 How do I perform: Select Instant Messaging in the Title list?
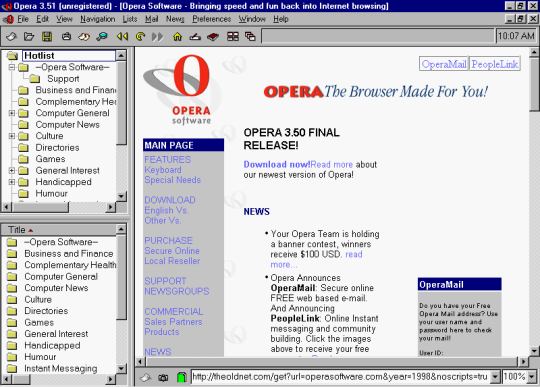click(61, 368)
